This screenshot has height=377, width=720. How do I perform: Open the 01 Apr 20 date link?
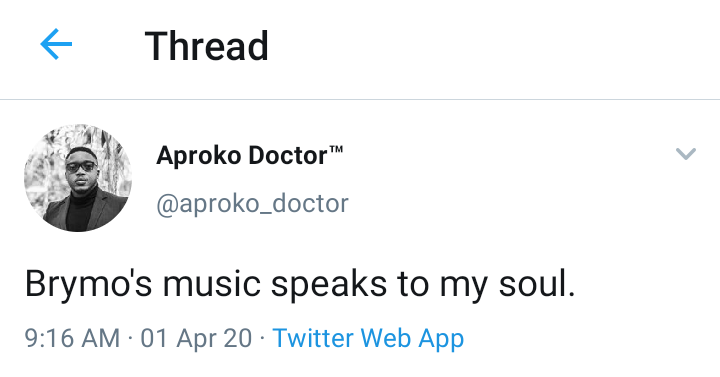coord(196,338)
